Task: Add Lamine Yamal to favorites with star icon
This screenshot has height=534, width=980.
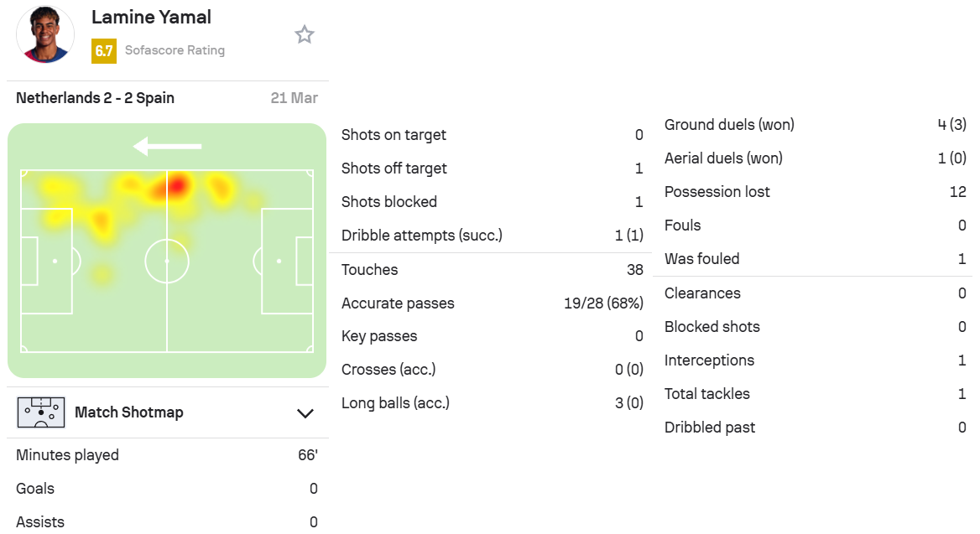Action: point(305,34)
